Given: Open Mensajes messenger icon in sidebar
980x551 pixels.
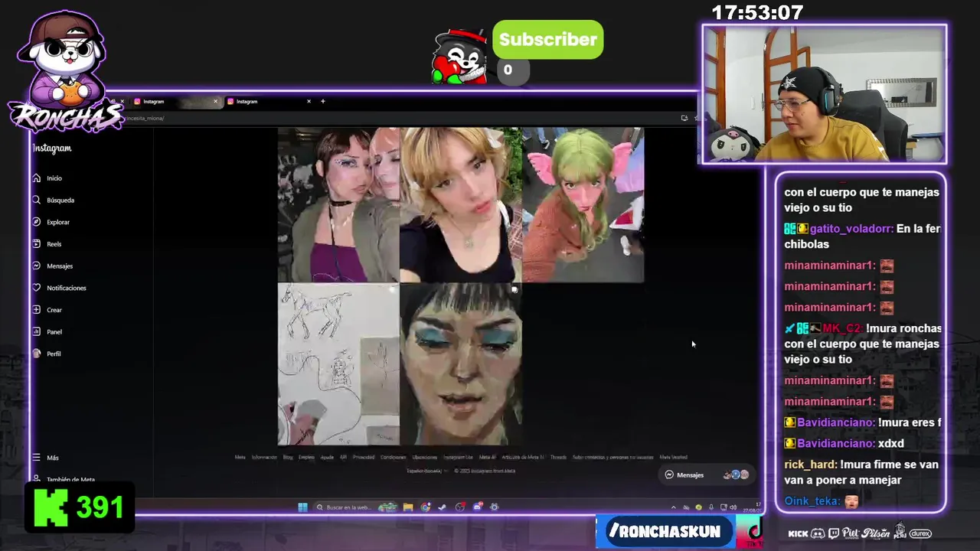Looking at the screenshot, I should [36, 266].
